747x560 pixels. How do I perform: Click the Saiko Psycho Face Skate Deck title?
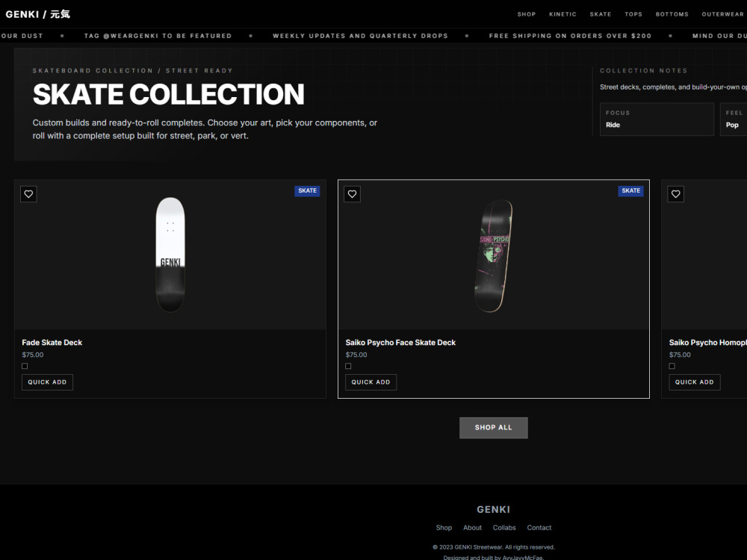pos(400,343)
